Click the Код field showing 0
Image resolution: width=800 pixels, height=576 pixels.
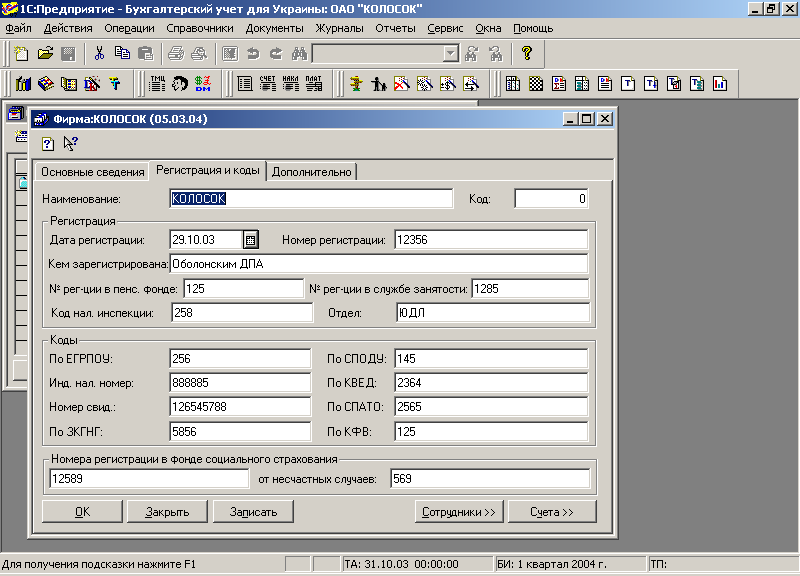point(552,198)
